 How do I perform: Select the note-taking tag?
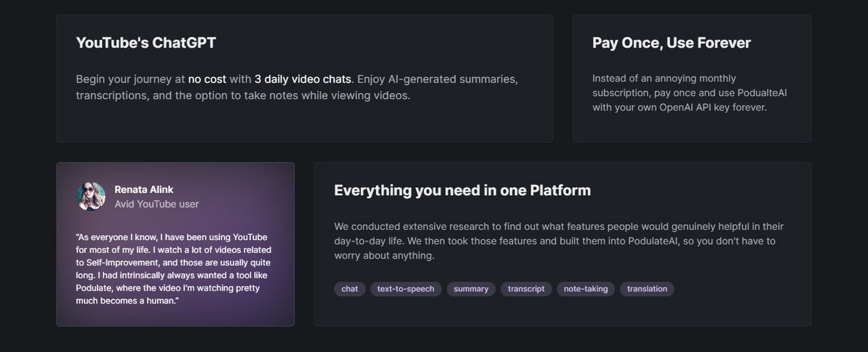587,289
